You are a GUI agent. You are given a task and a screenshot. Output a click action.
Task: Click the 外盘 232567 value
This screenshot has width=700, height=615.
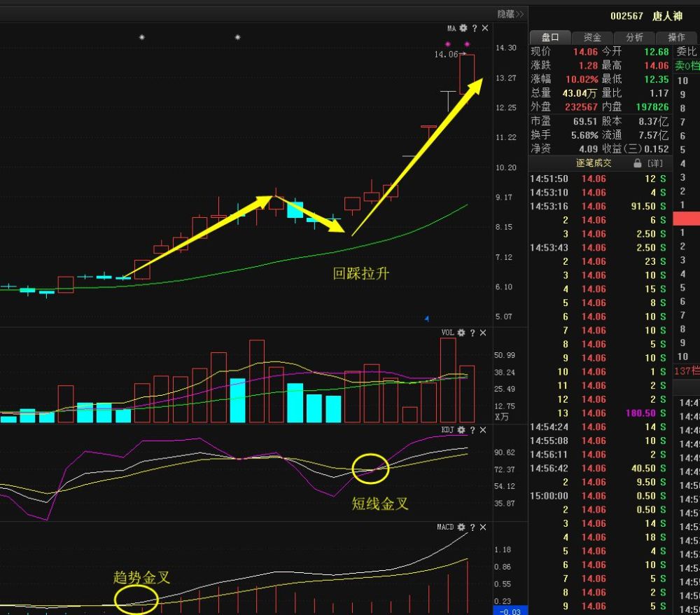coord(581,107)
